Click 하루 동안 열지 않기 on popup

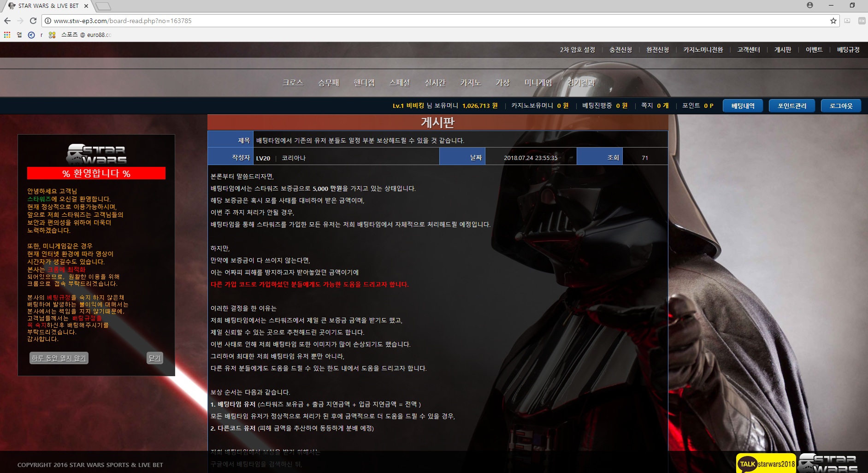pyautogui.click(x=59, y=358)
